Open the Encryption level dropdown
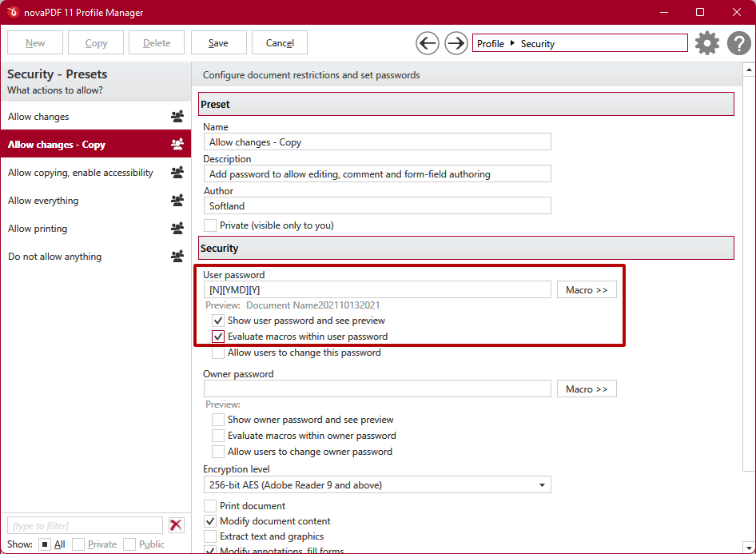This screenshot has width=756, height=554. coord(377,485)
